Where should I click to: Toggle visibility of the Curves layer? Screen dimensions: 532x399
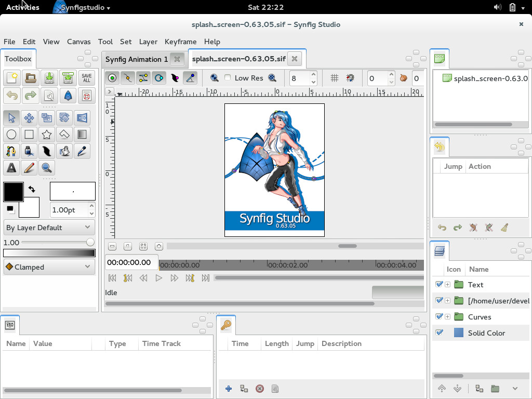pos(439,316)
